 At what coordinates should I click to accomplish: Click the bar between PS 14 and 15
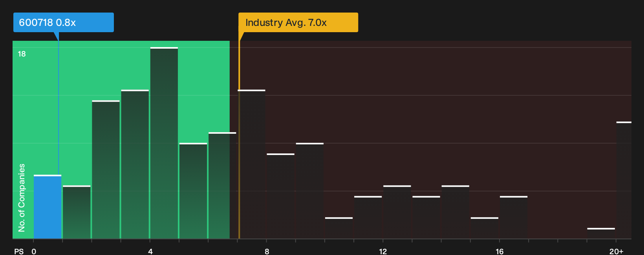pyautogui.click(x=456, y=212)
